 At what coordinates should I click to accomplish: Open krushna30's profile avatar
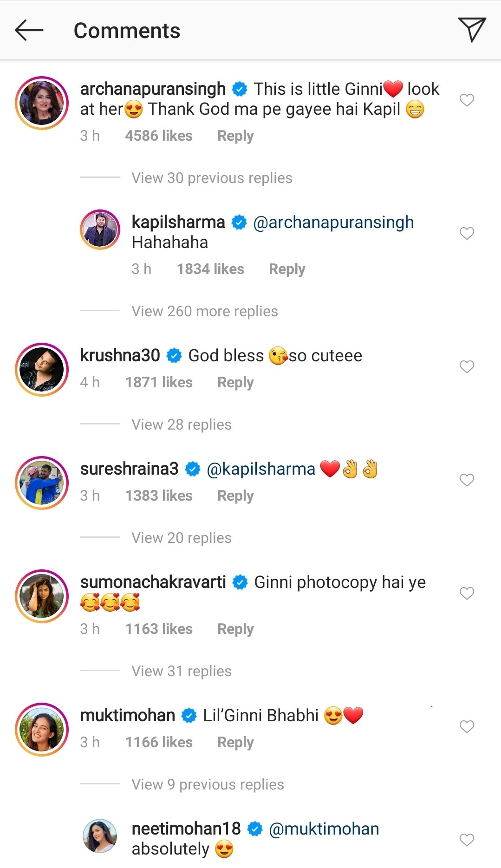click(x=42, y=370)
